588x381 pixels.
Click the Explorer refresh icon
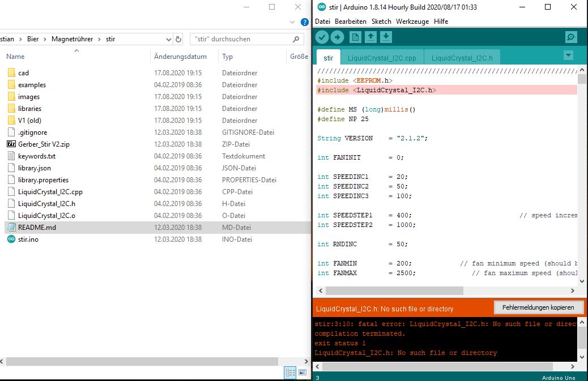click(179, 39)
